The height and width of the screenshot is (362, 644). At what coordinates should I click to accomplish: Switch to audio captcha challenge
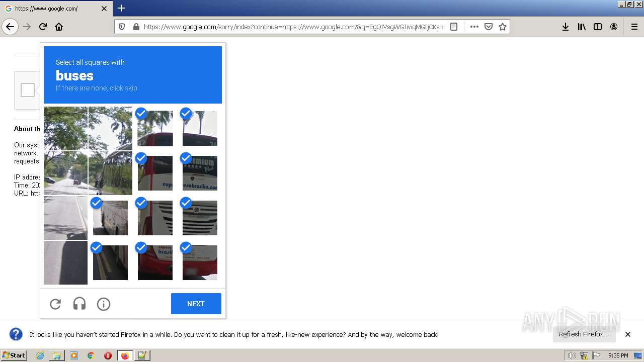[79, 304]
